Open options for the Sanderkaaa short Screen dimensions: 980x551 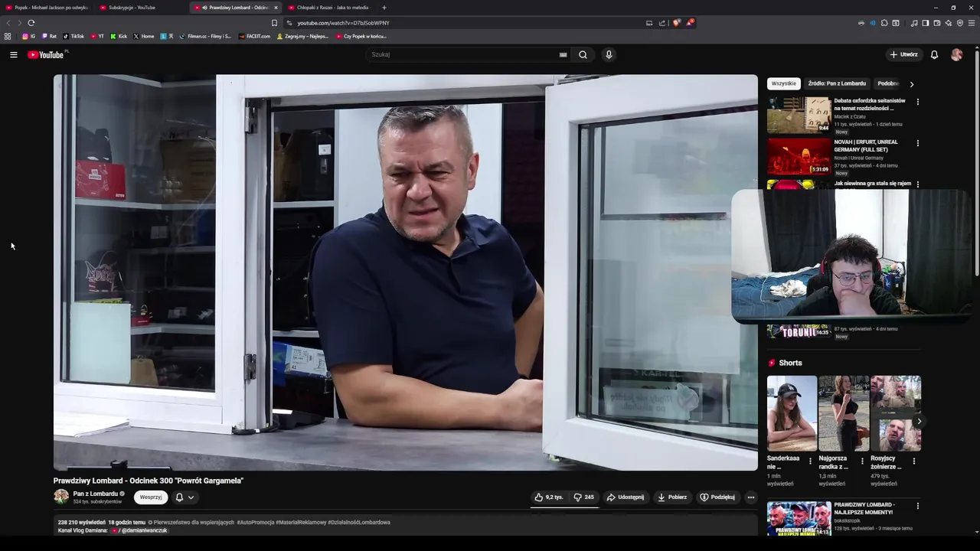(x=810, y=461)
